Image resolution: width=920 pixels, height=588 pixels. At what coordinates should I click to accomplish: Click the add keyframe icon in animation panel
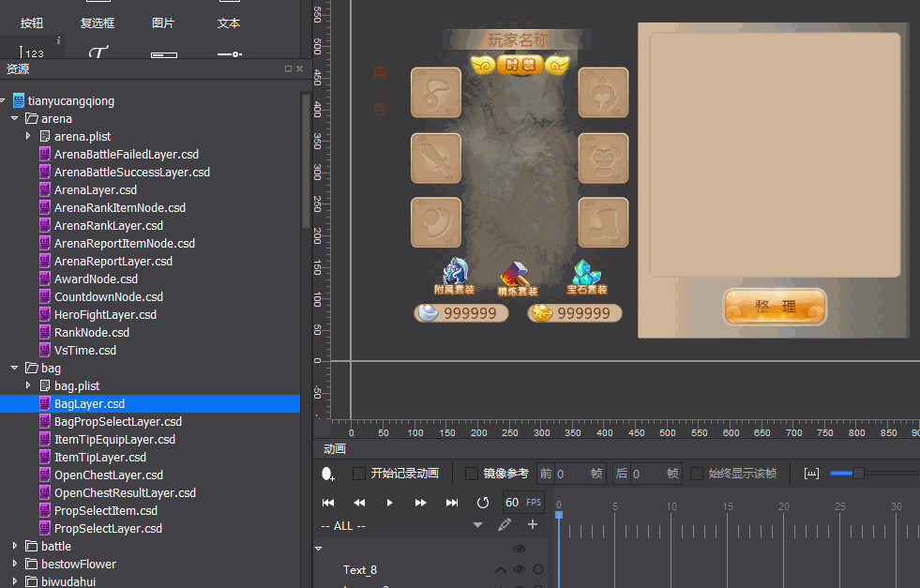(x=327, y=475)
